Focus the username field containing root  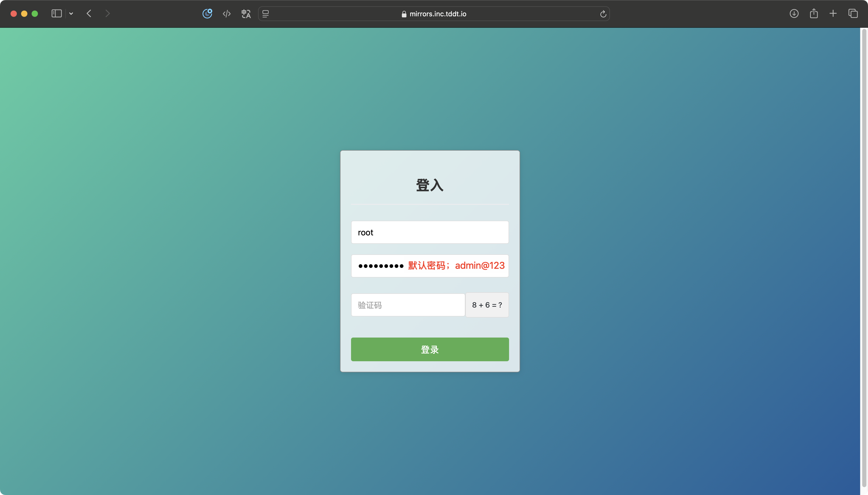pos(430,232)
